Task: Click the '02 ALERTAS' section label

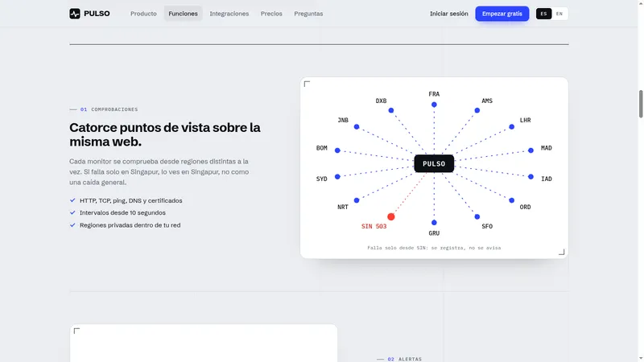Action: click(x=399, y=359)
